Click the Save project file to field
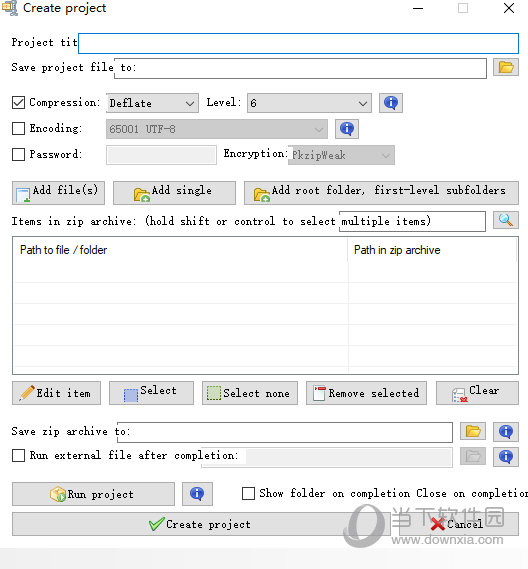Screen dimensions: 528x569 click(300, 68)
